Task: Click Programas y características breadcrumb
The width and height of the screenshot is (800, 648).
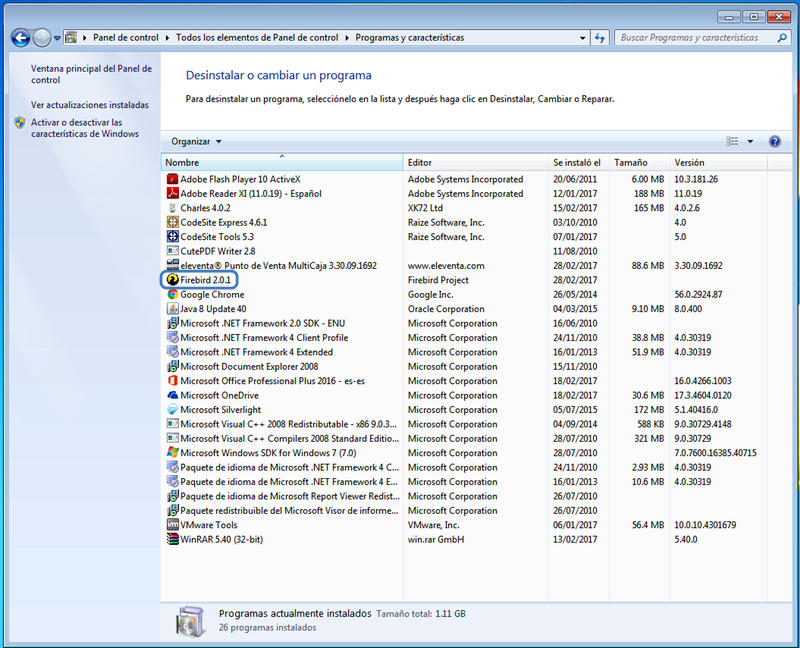Action: (410, 38)
